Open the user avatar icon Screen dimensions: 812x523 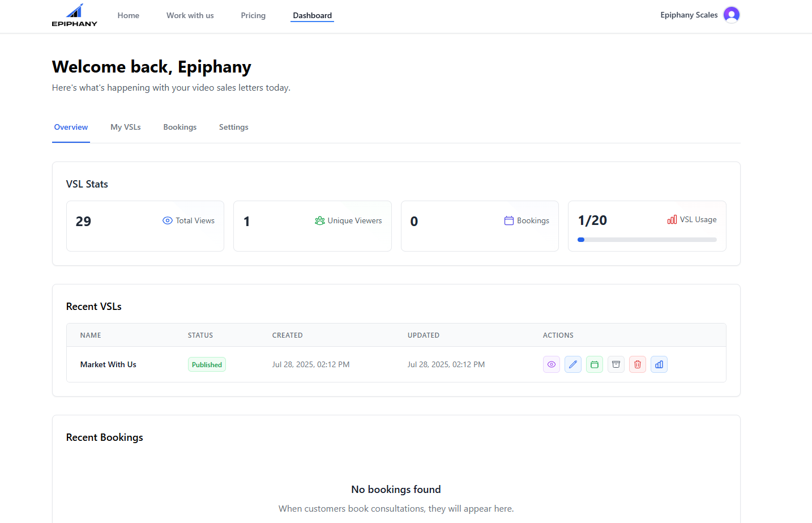tap(732, 15)
